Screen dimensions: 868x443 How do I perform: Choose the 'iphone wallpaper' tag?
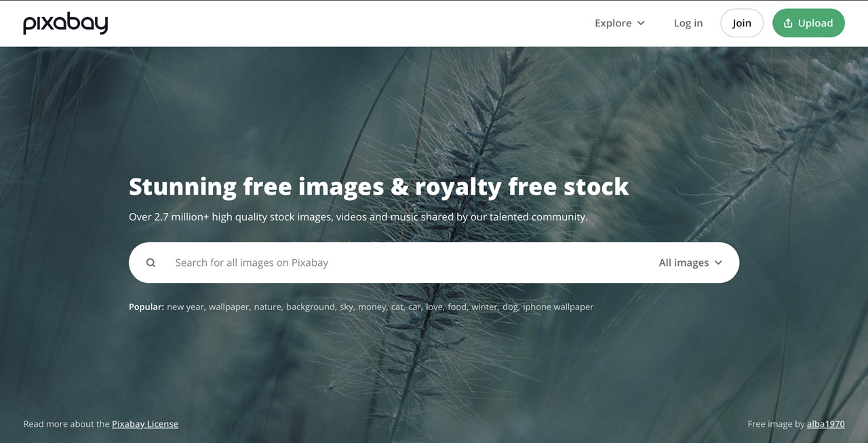[x=558, y=307]
